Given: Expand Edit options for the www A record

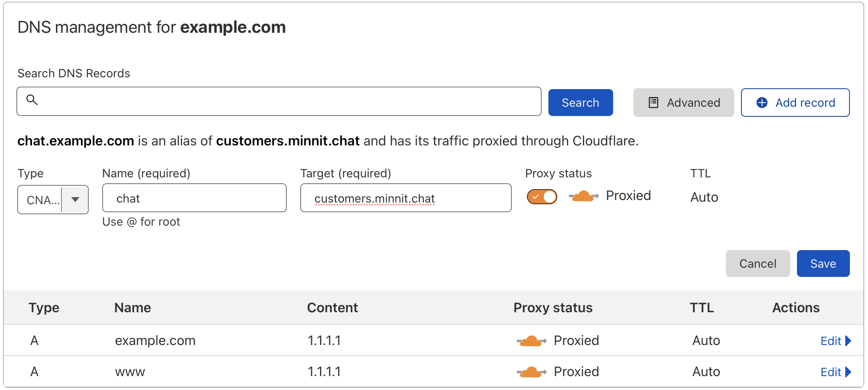Looking at the screenshot, I should pyautogui.click(x=848, y=372).
